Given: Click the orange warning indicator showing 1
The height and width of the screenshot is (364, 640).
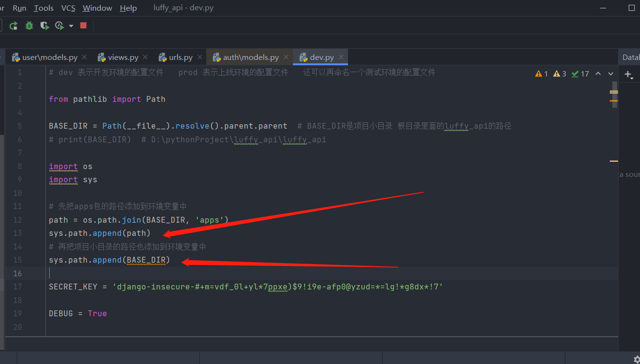Looking at the screenshot, I should point(542,74).
